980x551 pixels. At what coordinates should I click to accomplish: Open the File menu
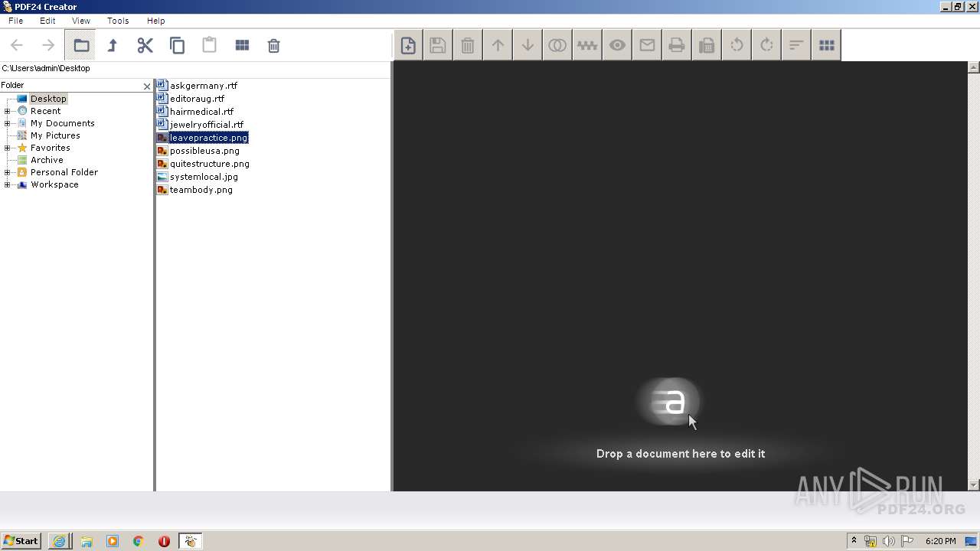[15, 21]
